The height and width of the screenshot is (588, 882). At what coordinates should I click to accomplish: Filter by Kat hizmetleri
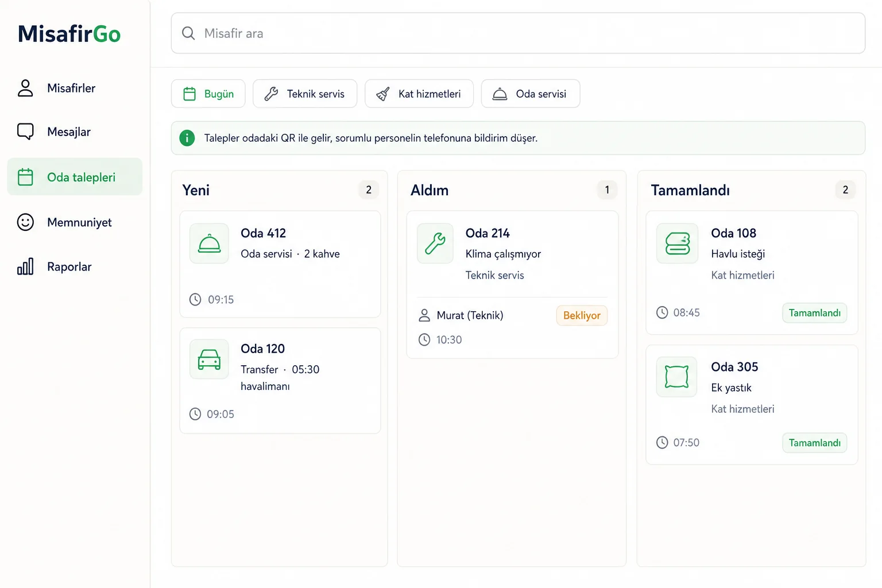(x=419, y=94)
